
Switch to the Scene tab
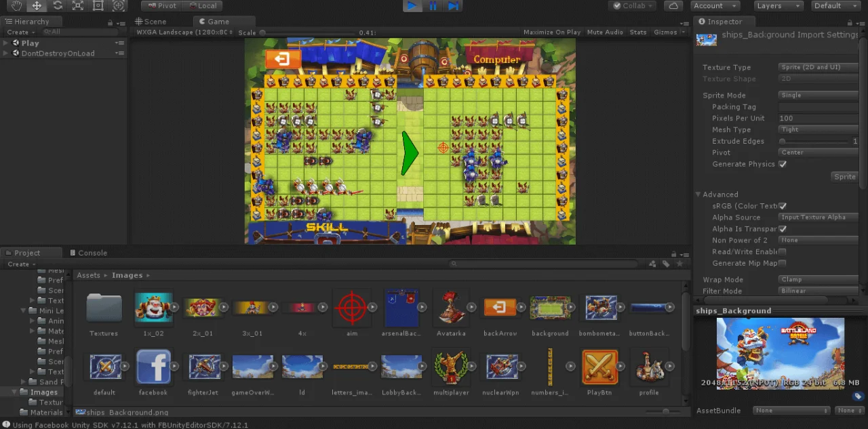click(x=151, y=21)
